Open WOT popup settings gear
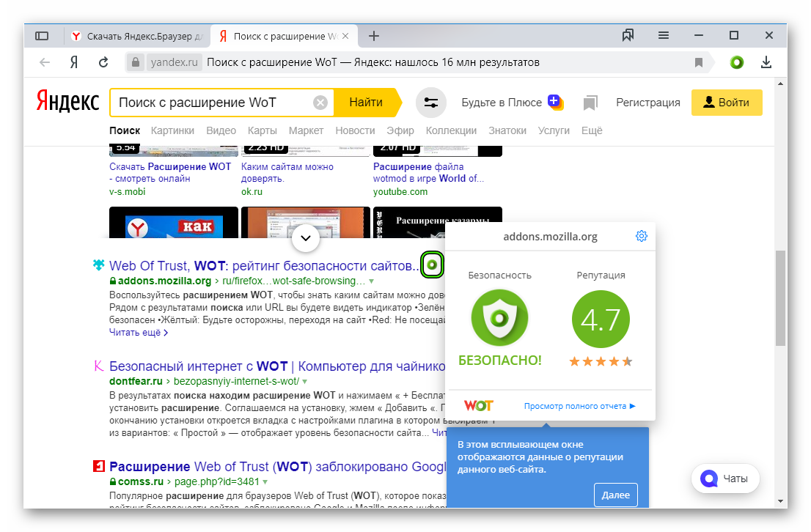 [x=642, y=236]
